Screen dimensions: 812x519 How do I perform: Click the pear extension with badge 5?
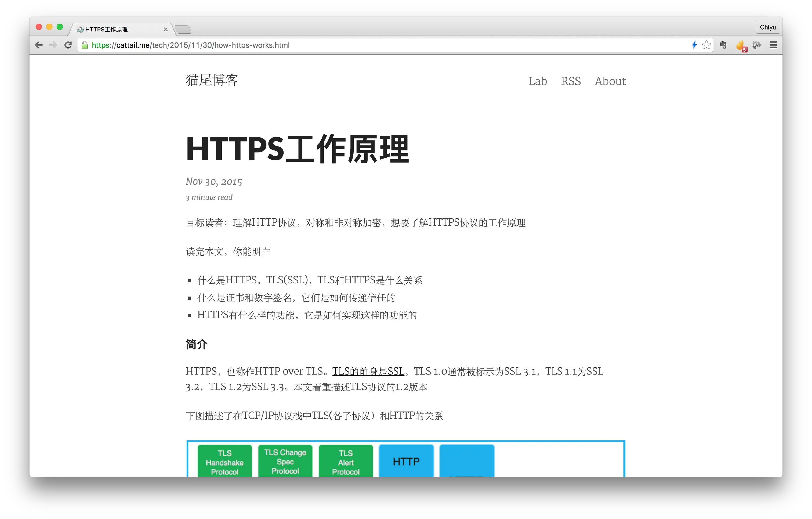tap(741, 45)
